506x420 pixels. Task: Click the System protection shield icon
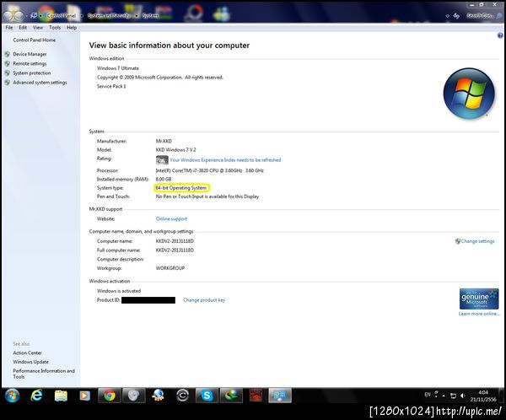pyautogui.click(x=8, y=73)
